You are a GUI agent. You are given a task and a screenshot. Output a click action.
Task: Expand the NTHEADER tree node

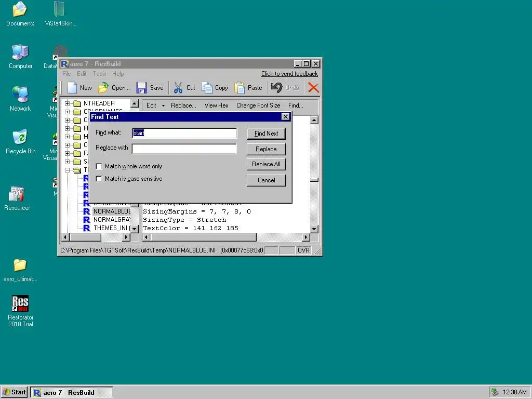pos(67,103)
